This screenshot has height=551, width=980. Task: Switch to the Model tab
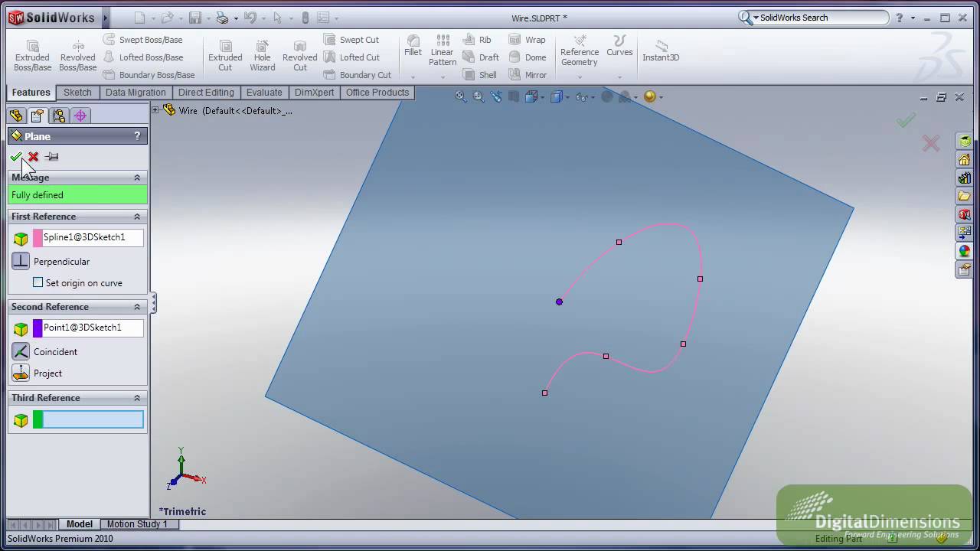tap(80, 524)
